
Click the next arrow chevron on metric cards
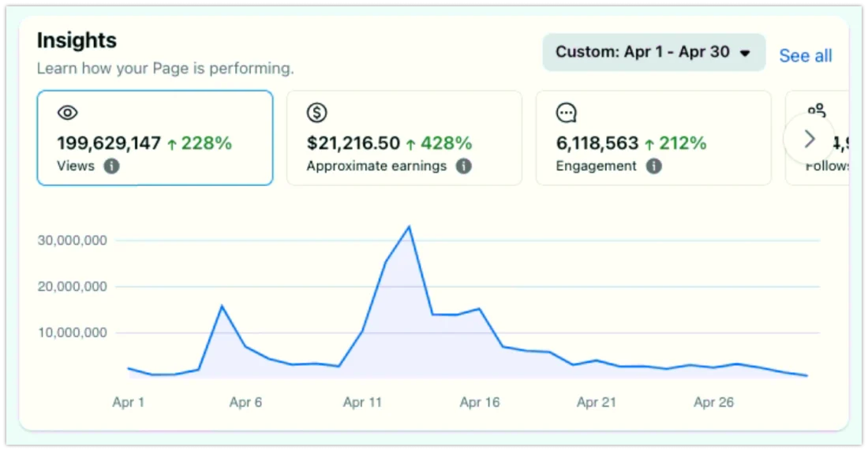(x=809, y=139)
